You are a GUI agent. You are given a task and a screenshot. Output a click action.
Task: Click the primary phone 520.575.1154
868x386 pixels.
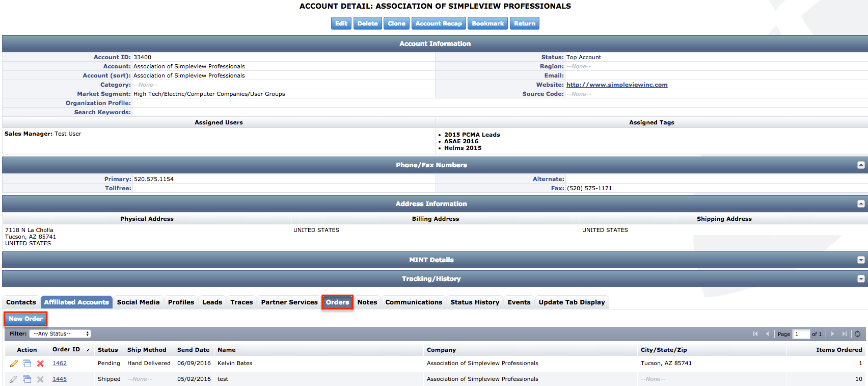154,179
